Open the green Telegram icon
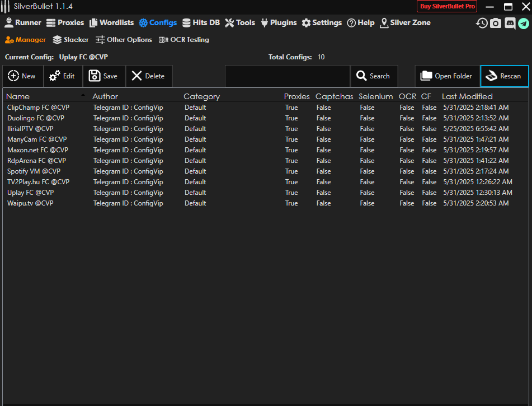Viewport: 532px width, 406px height. pos(523,23)
